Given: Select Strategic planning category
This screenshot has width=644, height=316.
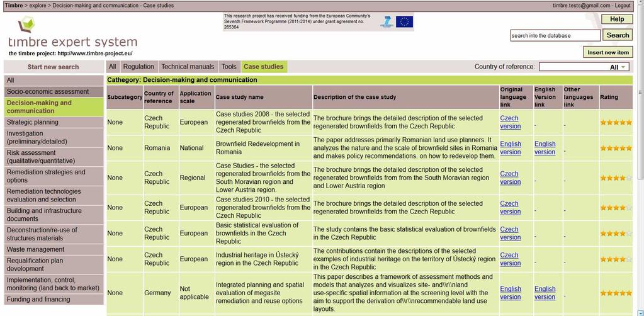Looking at the screenshot, I should pyautogui.click(x=54, y=122).
